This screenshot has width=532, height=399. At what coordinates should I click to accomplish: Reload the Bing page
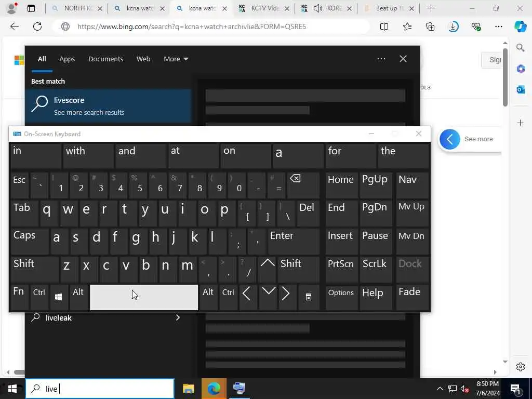(37, 26)
